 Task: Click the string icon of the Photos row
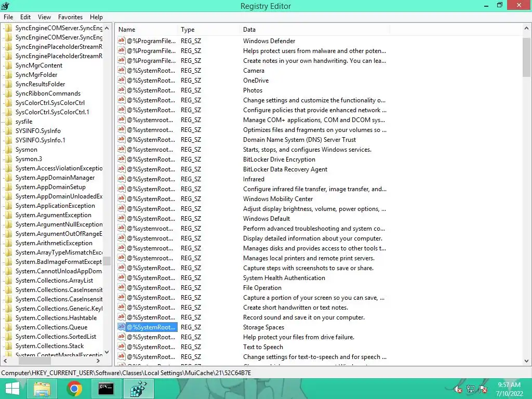(122, 90)
